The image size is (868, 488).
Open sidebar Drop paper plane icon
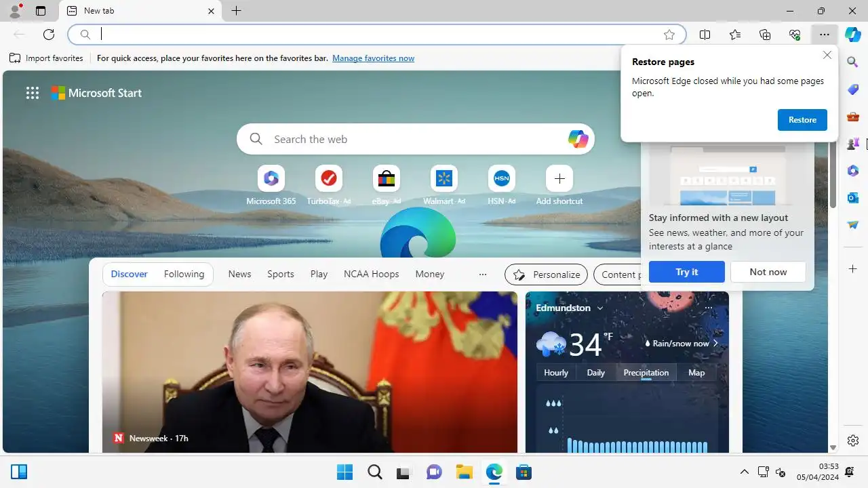(x=853, y=225)
